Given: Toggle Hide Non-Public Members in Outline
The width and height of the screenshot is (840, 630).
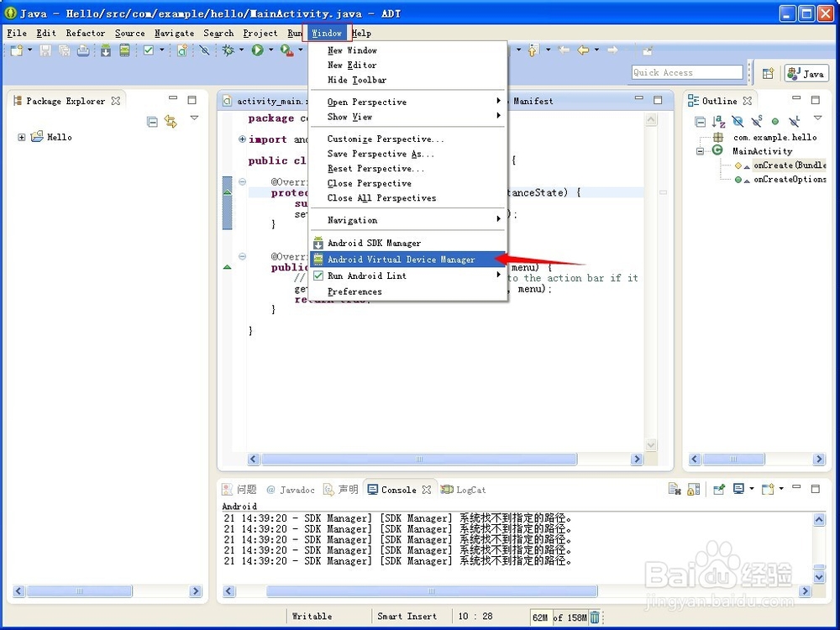Looking at the screenshot, I should coord(774,122).
